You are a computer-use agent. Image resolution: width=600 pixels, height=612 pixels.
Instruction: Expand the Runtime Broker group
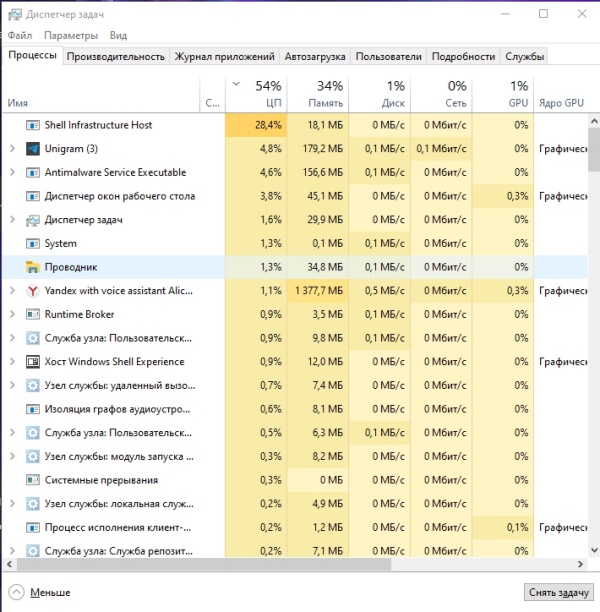click(12, 315)
